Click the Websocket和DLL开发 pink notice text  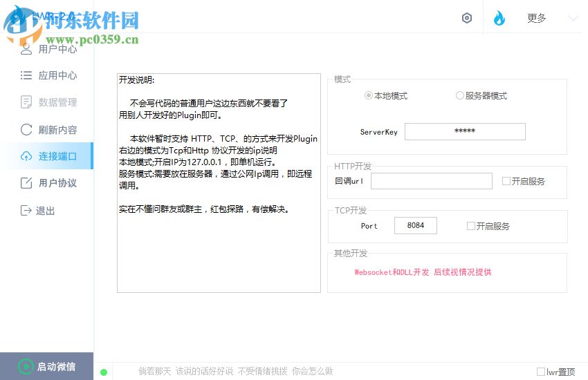(423, 272)
